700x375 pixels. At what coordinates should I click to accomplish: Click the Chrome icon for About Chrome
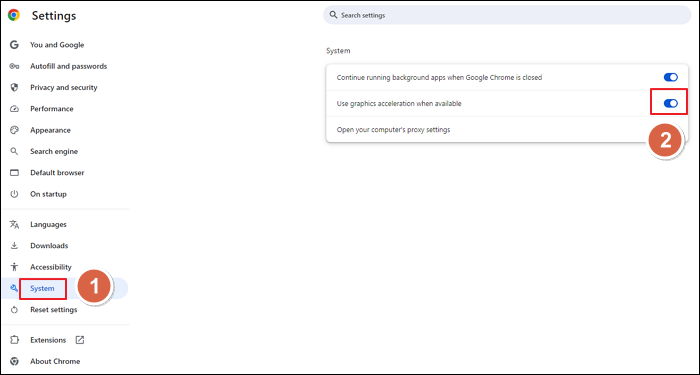pos(14,362)
